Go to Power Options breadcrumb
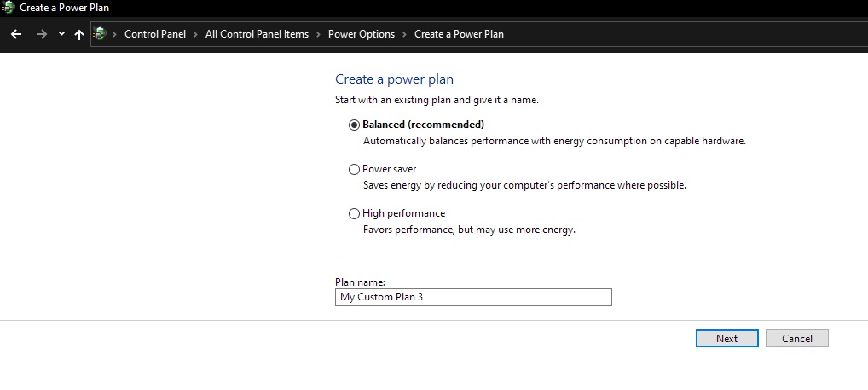 [362, 34]
